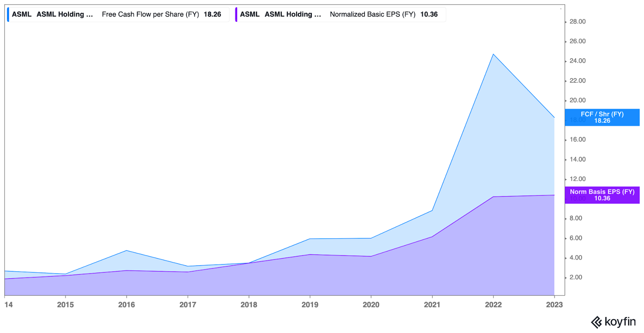Viewport: 644px width, 333px height.
Task: Click the 6.00 y-axis value
Action: pyautogui.click(x=576, y=238)
